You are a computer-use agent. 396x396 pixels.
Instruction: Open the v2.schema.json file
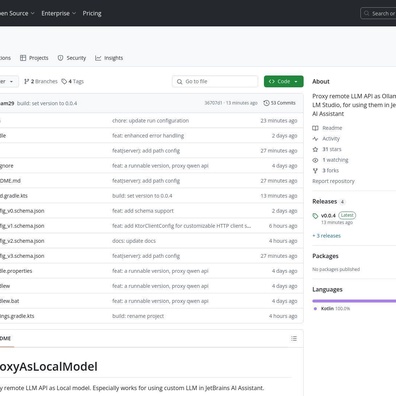(x=22, y=241)
